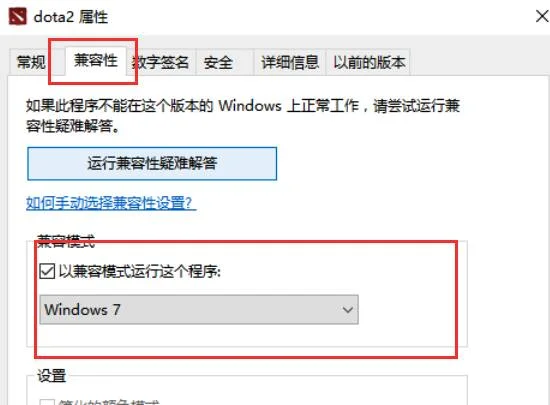Viewport: 550px width, 405px height.
Task: Open the Windows 7 compatibility dropdown
Action: [x=199, y=310]
